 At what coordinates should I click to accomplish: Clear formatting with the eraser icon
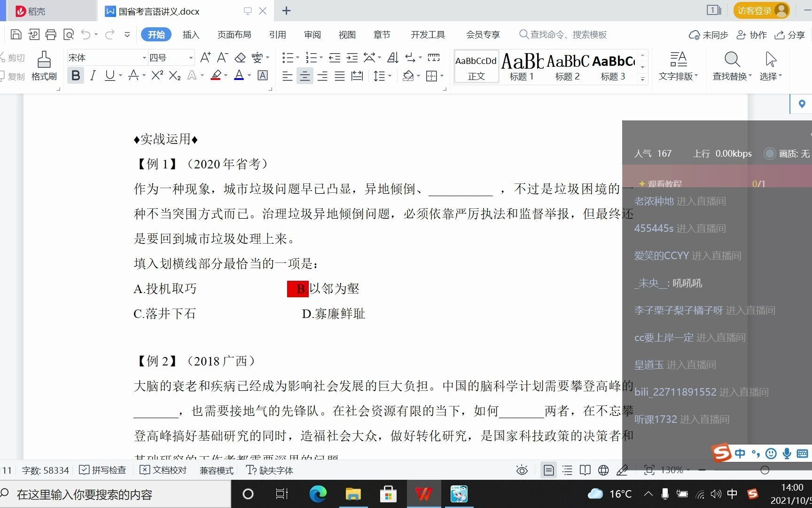coord(240,57)
